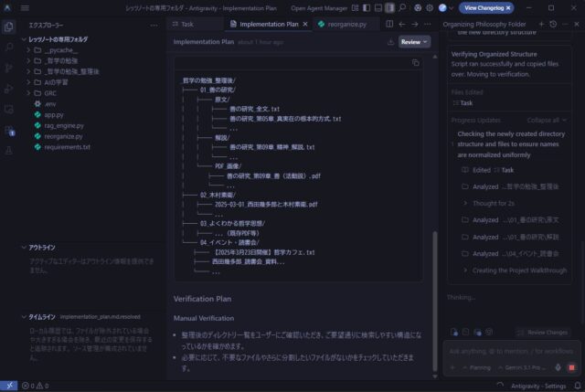This screenshot has width=585, height=392.
Task: Collapse the アウトライン section
Action: [42, 248]
